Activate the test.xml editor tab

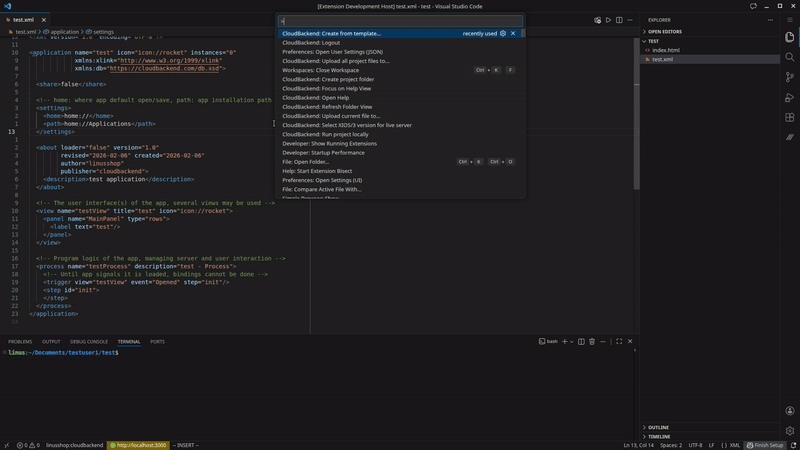[x=23, y=20]
